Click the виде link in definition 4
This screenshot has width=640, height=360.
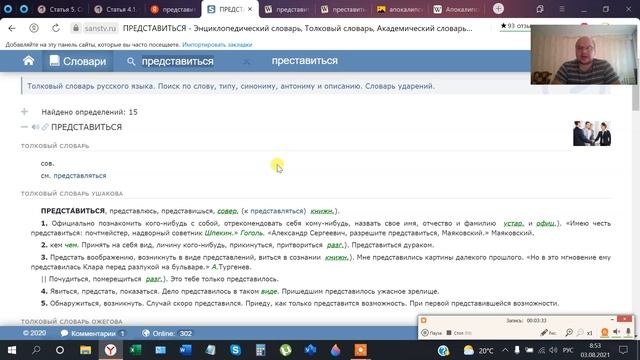click(269, 291)
